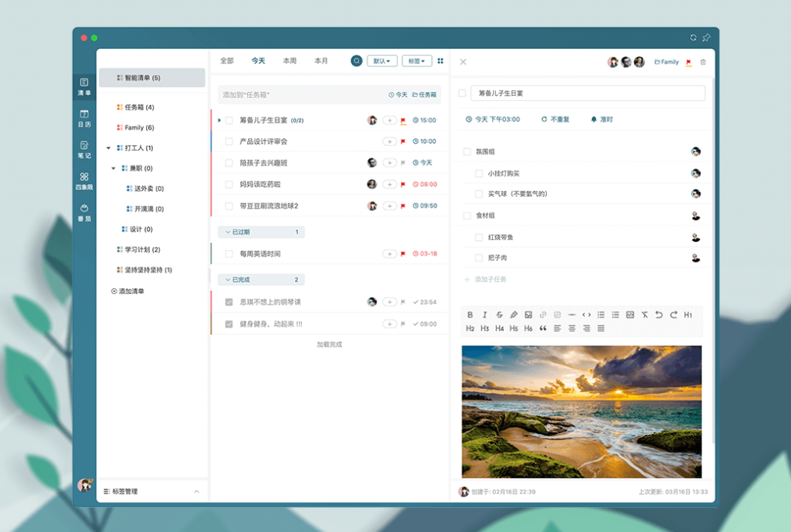Uncheck completed 健身健身,动起来 task

(x=229, y=324)
